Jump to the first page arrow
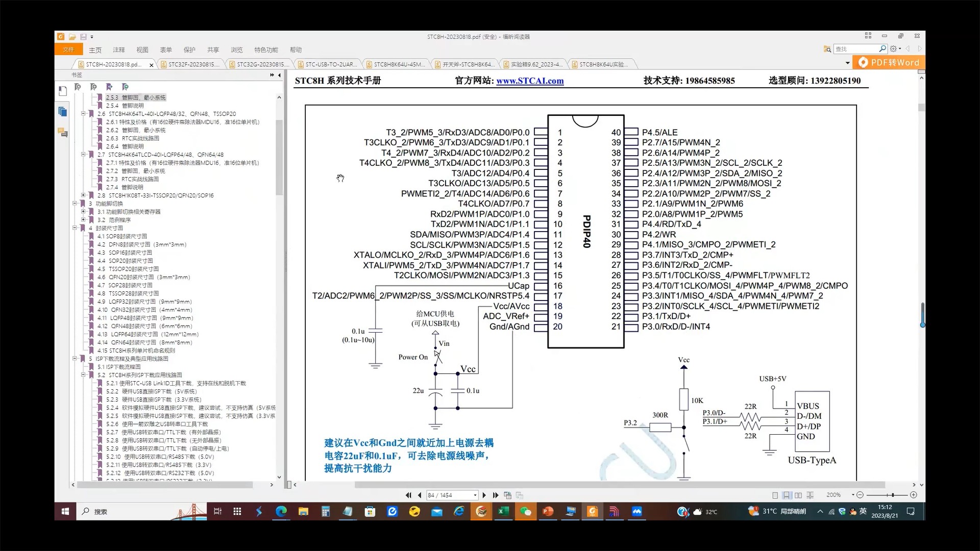 point(408,495)
